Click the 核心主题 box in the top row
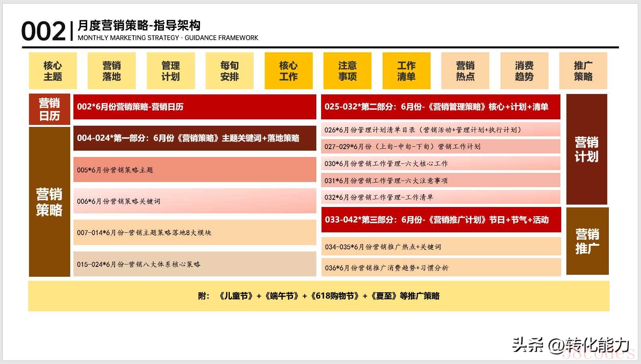Viewport: 641px width, 364px height. point(53,71)
